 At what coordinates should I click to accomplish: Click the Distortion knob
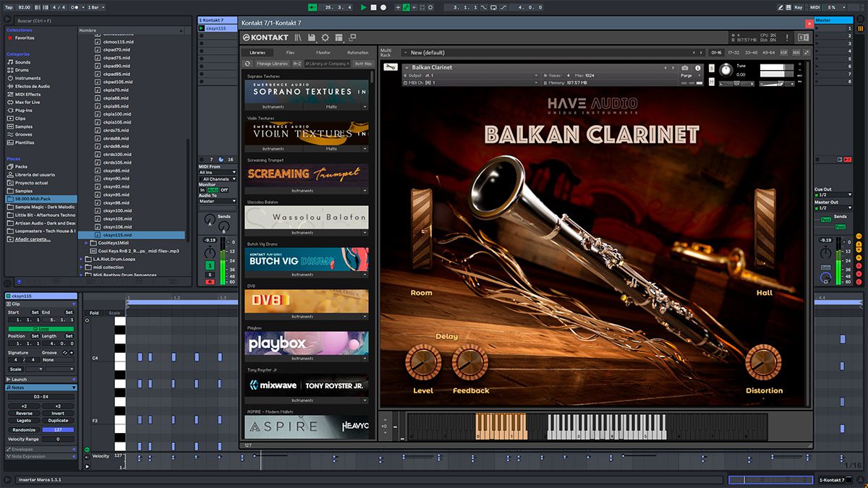point(763,362)
